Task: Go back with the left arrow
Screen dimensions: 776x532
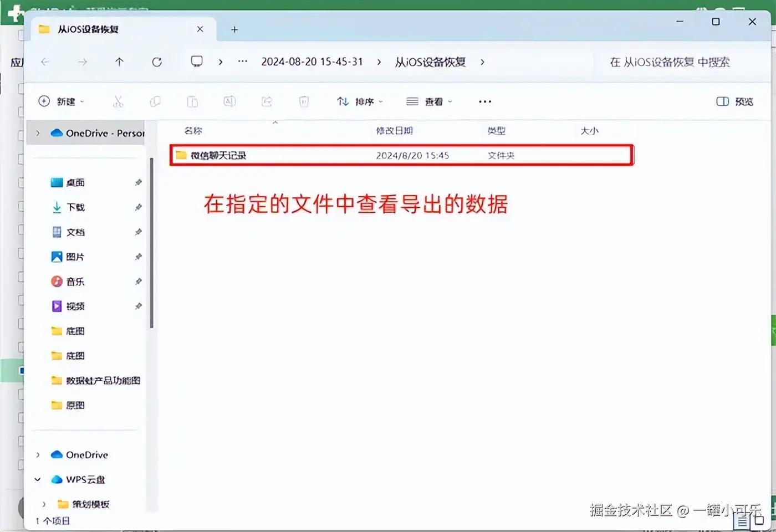Action: click(45, 62)
